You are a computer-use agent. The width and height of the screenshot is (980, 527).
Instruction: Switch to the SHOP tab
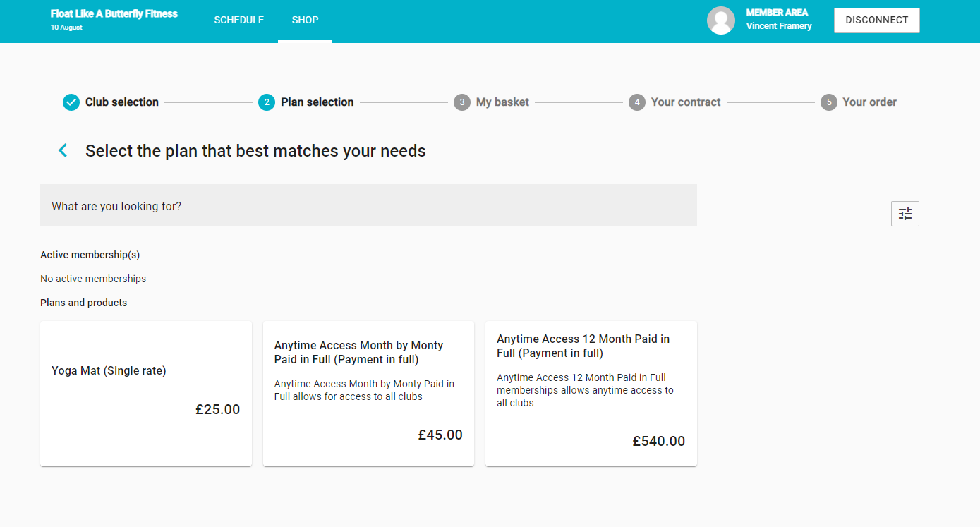305,20
